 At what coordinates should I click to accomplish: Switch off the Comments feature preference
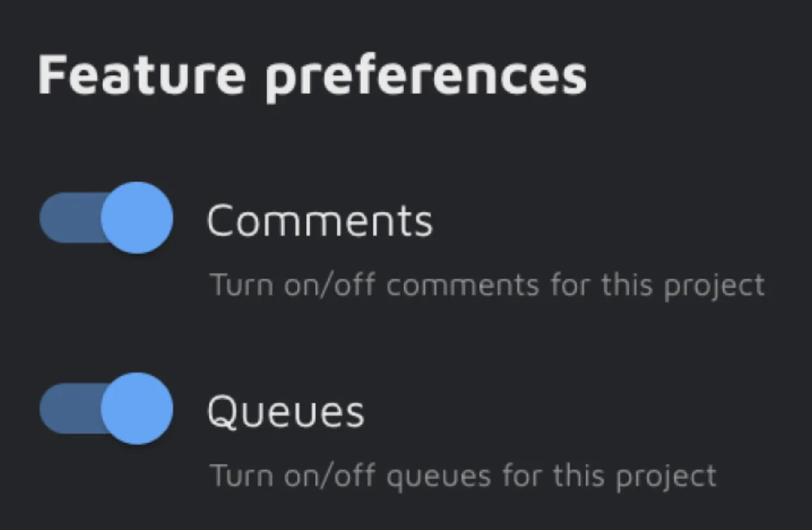point(106,218)
